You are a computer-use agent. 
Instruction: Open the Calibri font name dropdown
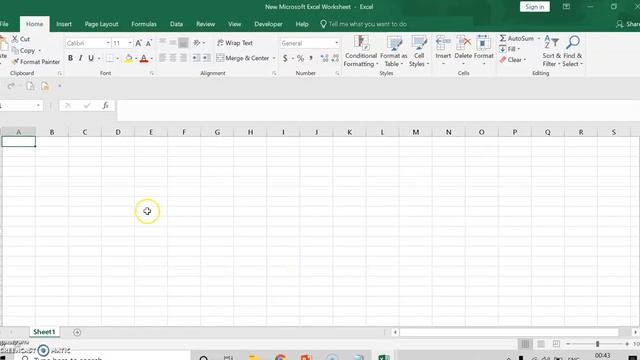point(108,43)
